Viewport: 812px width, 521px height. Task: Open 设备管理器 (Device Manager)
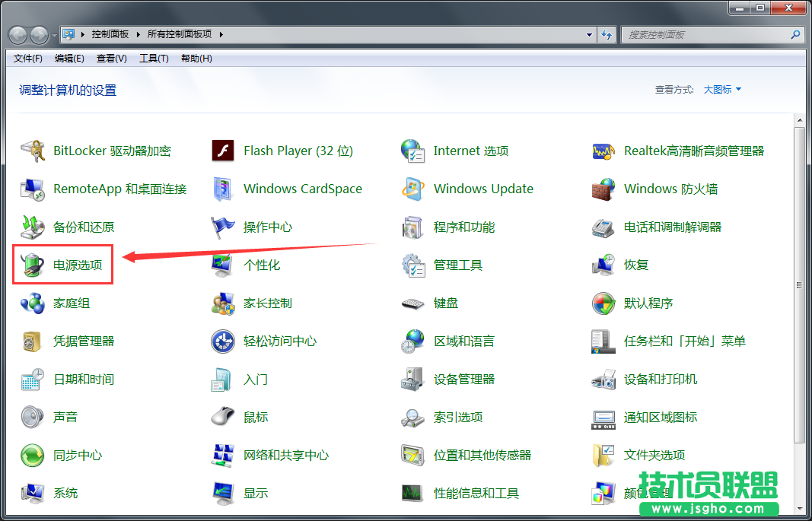[x=463, y=379]
